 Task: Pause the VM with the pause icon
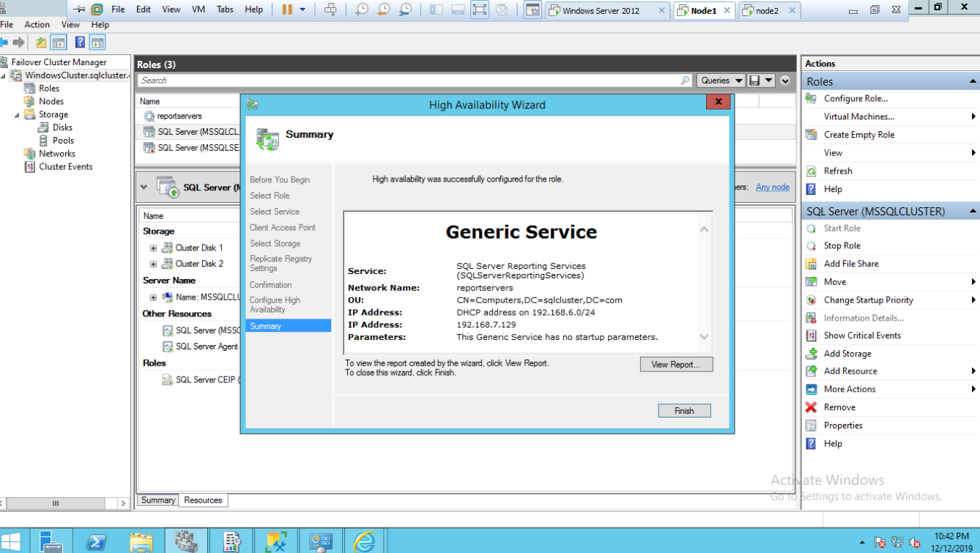[x=287, y=10]
